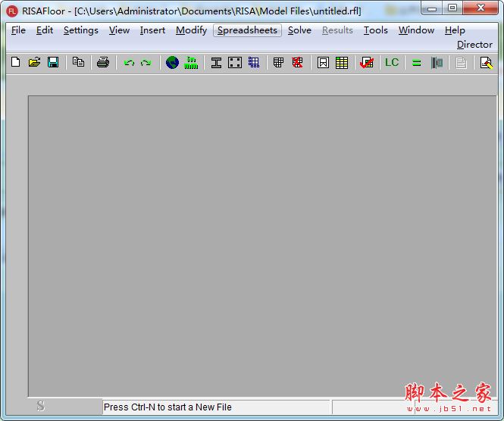Click the I-beam shape icon

(216, 62)
